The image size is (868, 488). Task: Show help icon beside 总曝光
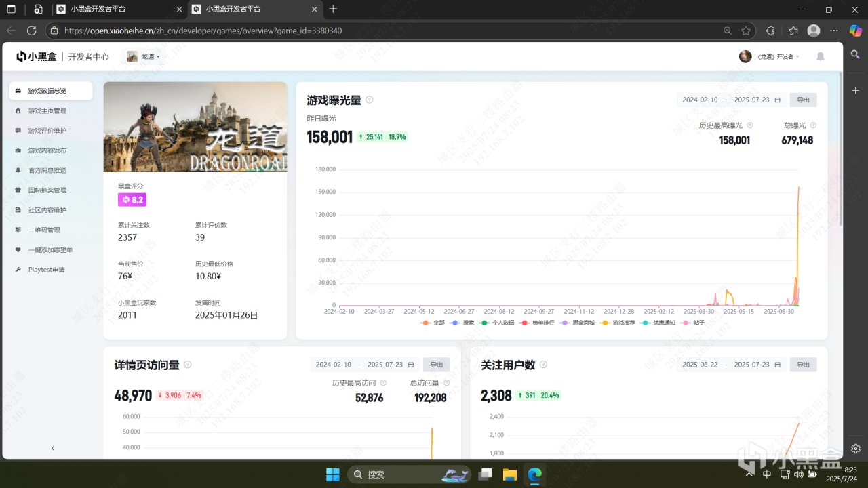(813, 125)
